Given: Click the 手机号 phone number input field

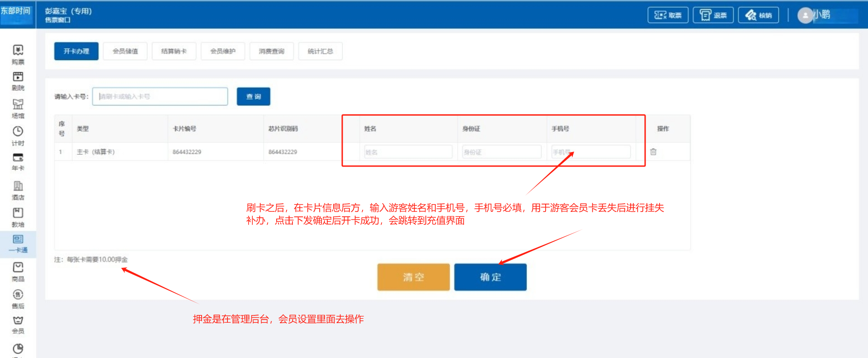Looking at the screenshot, I should tap(591, 152).
